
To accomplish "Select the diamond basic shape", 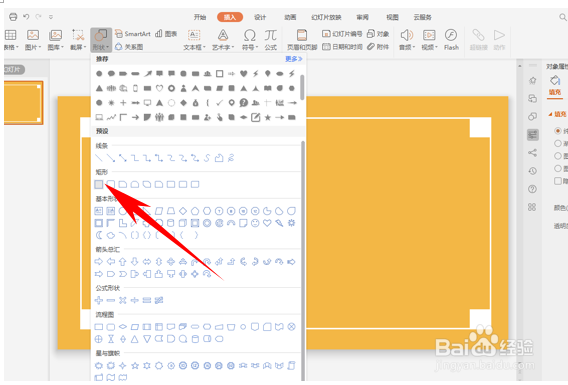I will click(183, 211).
